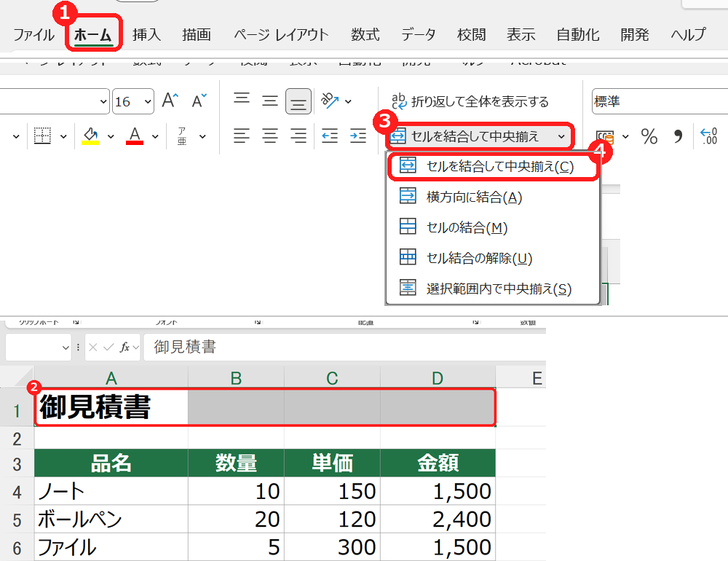Click the increase decimal icon
Viewport: 728px width, 561px height.
(709, 137)
